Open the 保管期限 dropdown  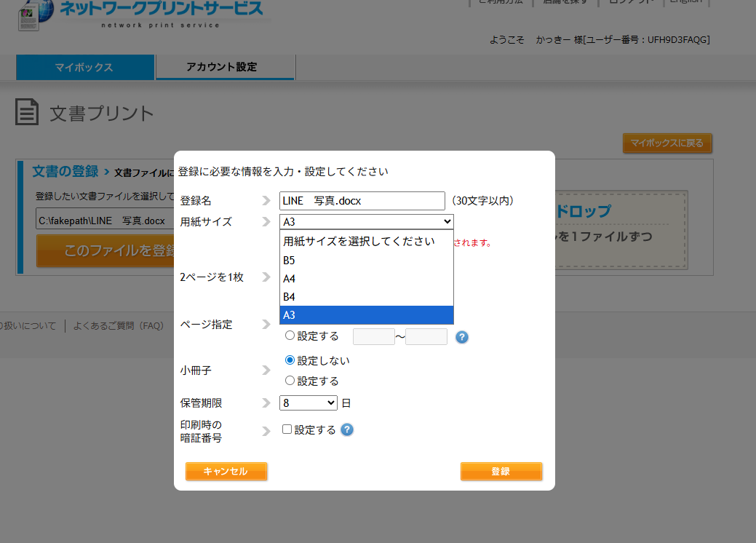click(308, 403)
